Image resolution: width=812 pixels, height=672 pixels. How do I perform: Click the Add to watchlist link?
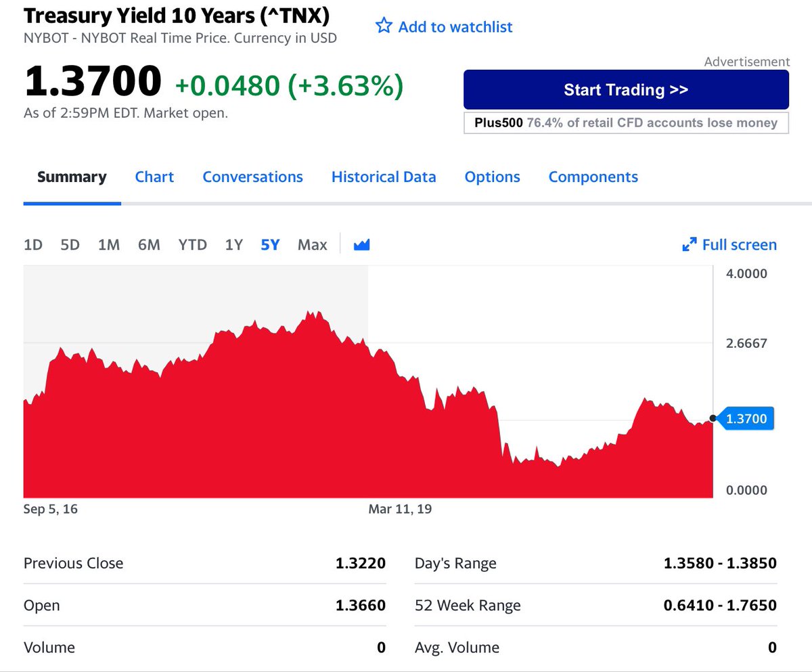pos(455,27)
